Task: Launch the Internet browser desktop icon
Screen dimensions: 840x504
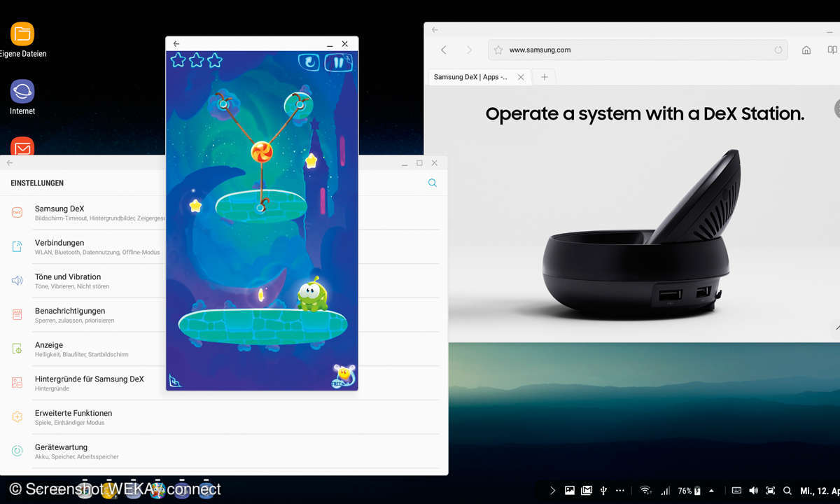Action: [x=22, y=91]
